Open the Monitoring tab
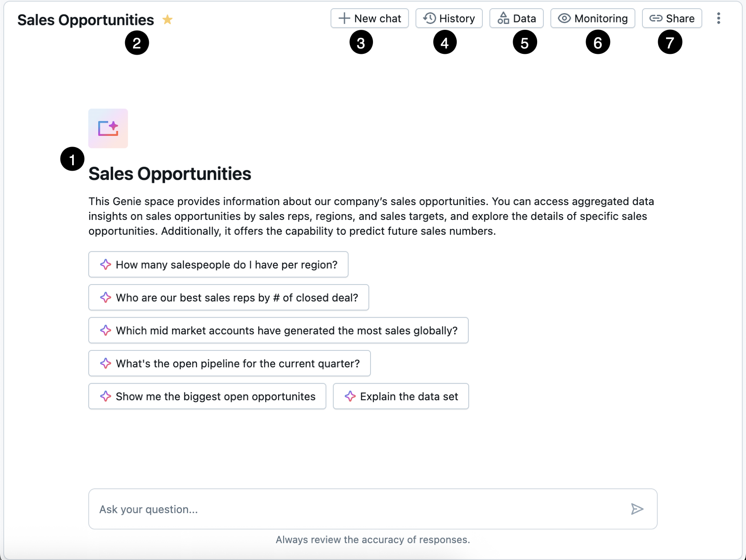Screen dimensions: 746x560 click(x=593, y=18)
